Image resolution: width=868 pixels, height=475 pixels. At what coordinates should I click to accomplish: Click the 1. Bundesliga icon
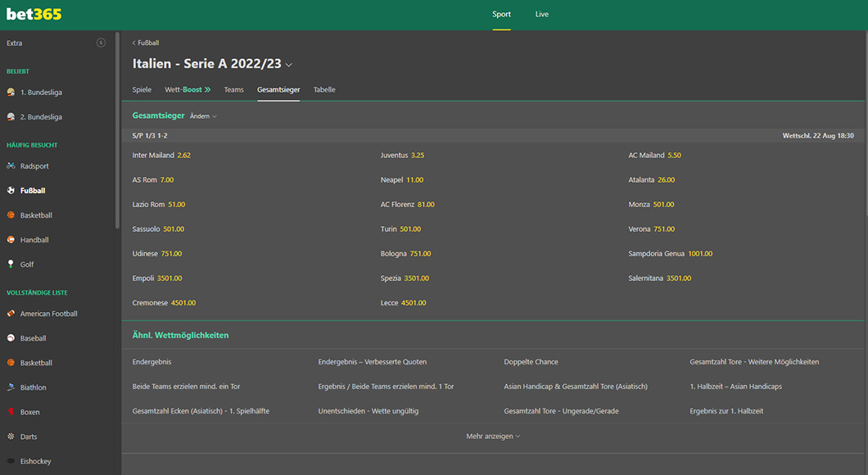[x=11, y=93]
